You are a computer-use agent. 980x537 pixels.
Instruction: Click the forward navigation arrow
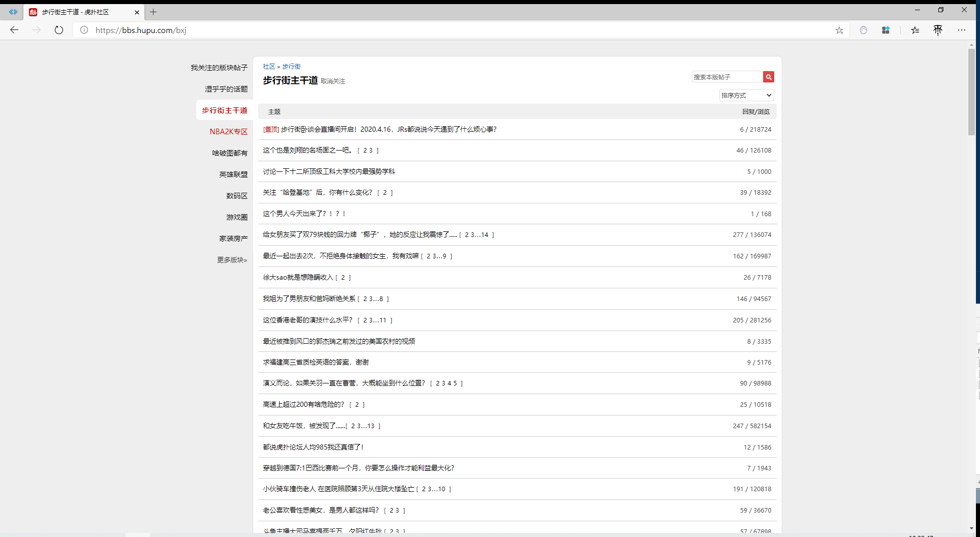click(x=37, y=30)
